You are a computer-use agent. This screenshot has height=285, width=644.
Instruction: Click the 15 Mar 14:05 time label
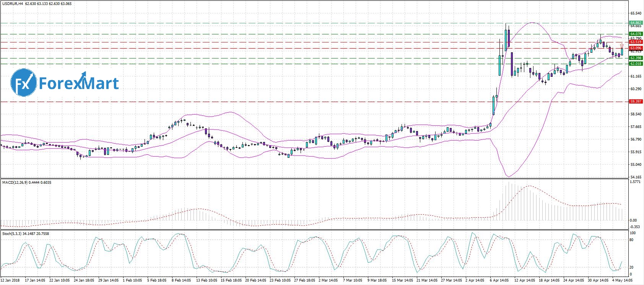[403, 280]
